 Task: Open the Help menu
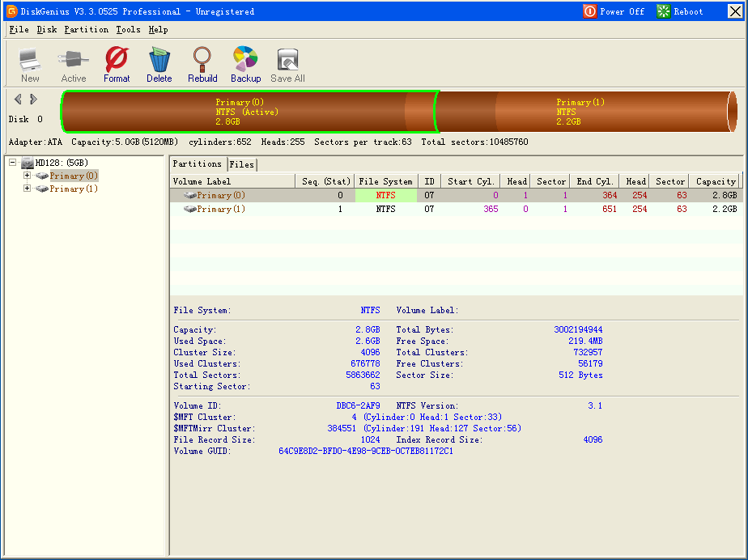point(158,30)
